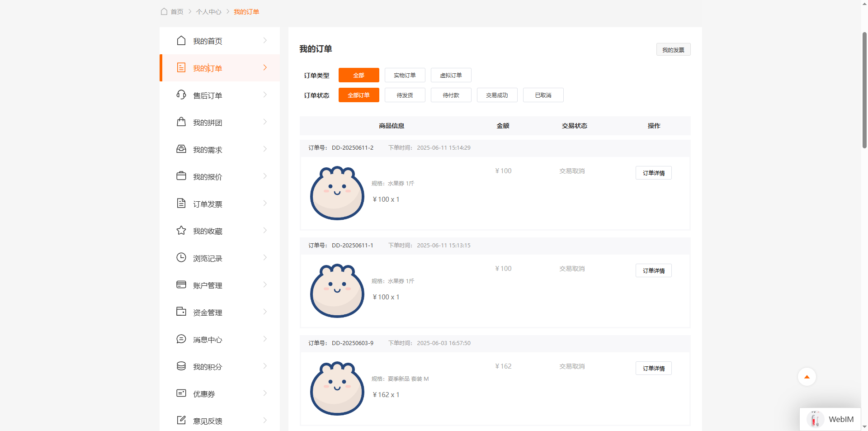Expand the chevron next to 优惠券
This screenshot has height=431, width=868.
[265, 393]
